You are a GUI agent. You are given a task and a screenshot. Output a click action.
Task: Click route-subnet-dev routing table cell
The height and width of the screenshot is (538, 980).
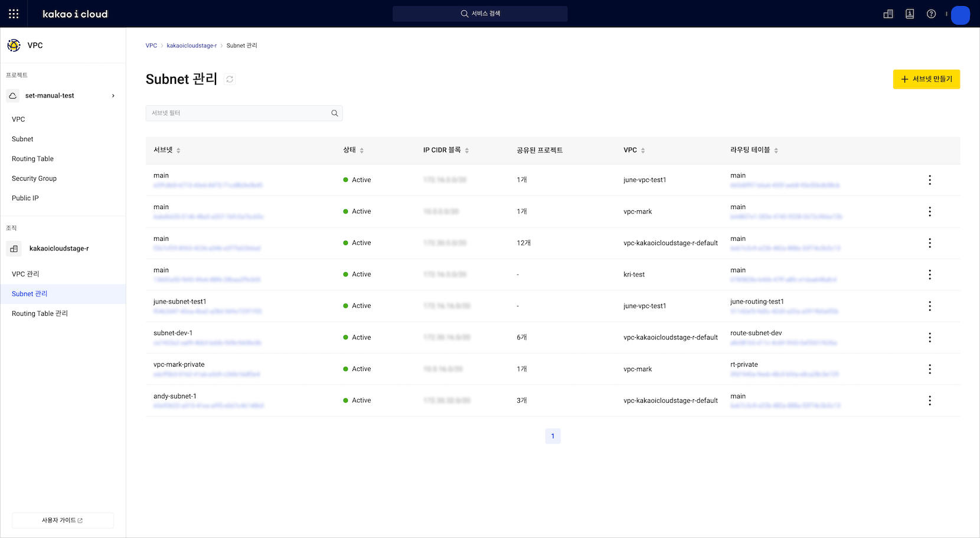click(756, 333)
